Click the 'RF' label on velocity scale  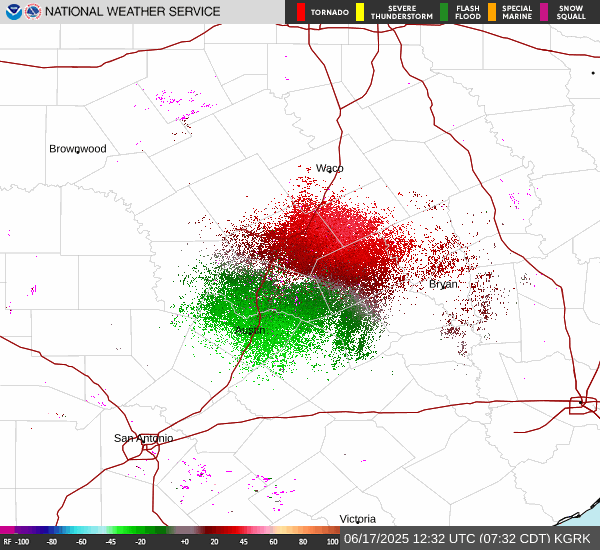(7, 542)
